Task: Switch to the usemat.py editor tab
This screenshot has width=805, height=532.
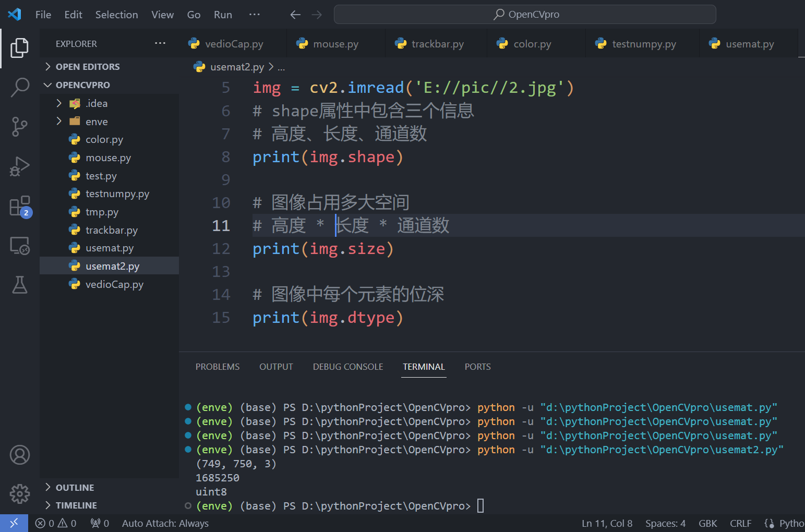Action: [x=749, y=44]
